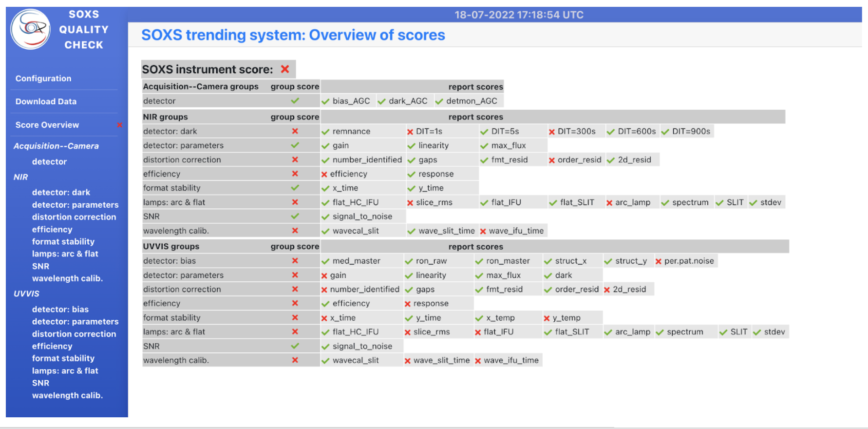Open the DIT=900s report score
Viewport: 868px width, 429px height.
click(x=691, y=131)
